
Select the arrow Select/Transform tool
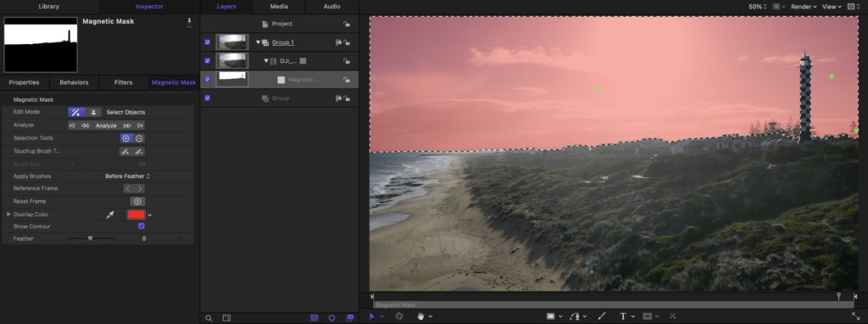coord(372,316)
